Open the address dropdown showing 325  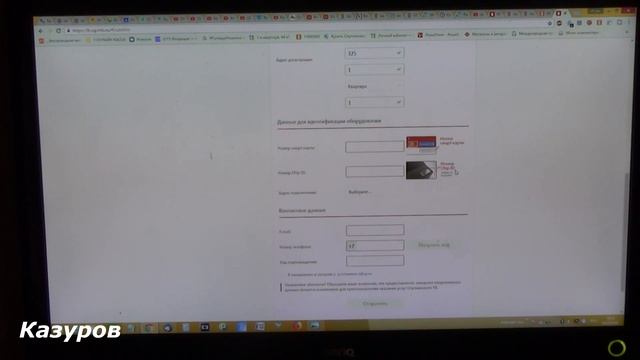pyautogui.click(x=374, y=53)
